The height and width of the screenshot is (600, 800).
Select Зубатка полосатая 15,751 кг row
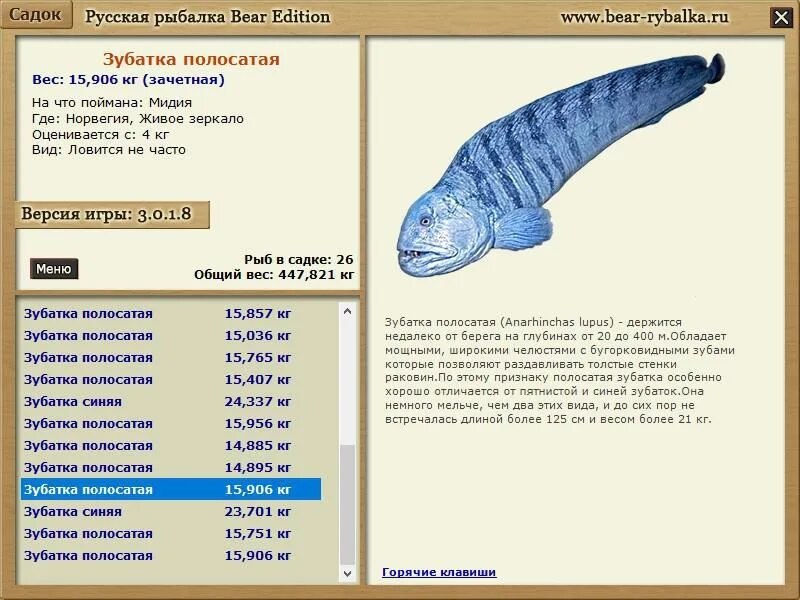pyautogui.click(x=171, y=533)
